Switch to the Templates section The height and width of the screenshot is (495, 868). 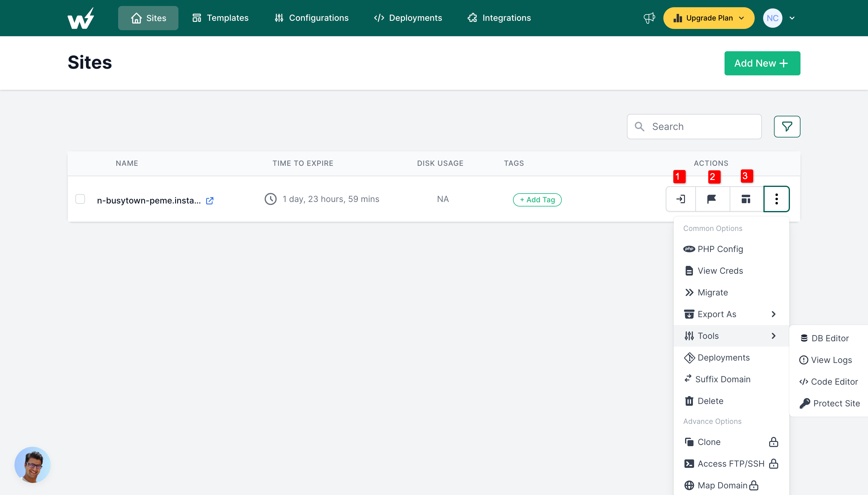[x=220, y=18]
